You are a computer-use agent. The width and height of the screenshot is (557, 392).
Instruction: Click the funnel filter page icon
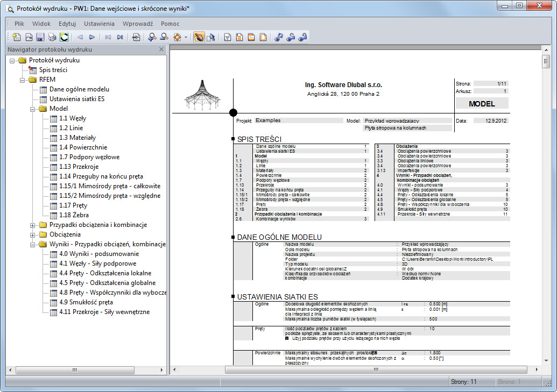coord(228,37)
